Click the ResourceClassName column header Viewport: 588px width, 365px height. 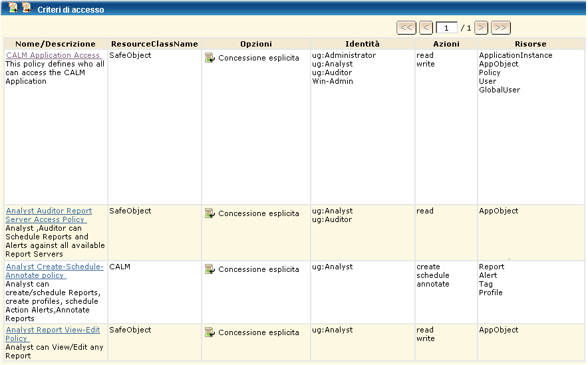pos(154,44)
